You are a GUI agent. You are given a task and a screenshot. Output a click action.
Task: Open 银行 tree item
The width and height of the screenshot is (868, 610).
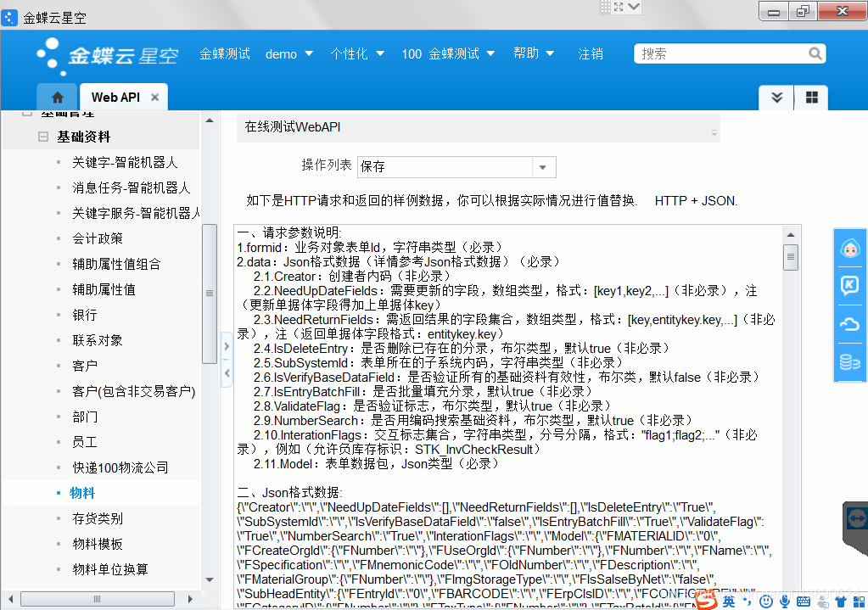[85, 315]
